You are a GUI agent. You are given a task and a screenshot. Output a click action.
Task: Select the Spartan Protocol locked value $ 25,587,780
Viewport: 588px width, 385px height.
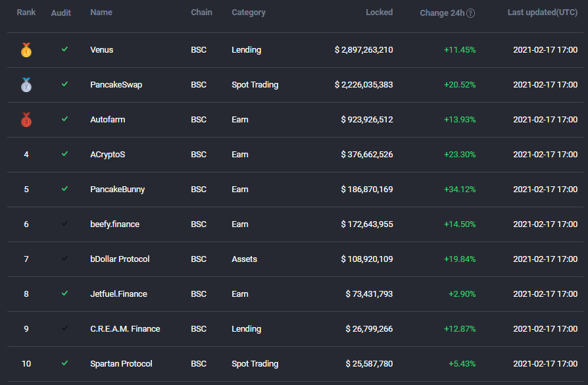369,363
